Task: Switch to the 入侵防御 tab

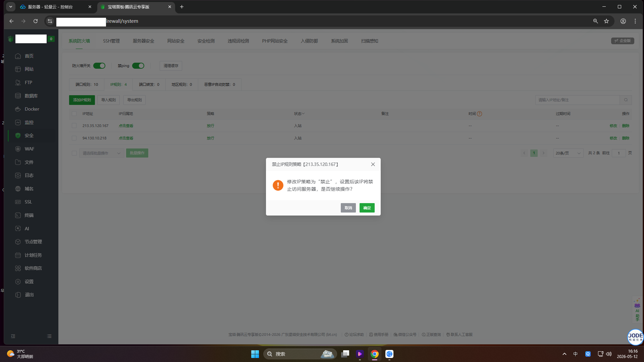Action: [309, 41]
